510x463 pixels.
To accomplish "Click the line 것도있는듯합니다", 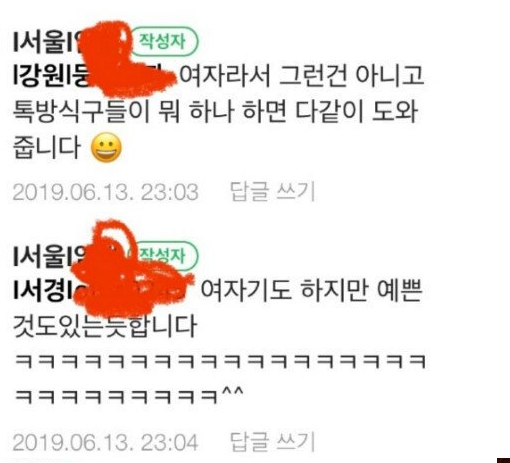I will [x=105, y=326].
